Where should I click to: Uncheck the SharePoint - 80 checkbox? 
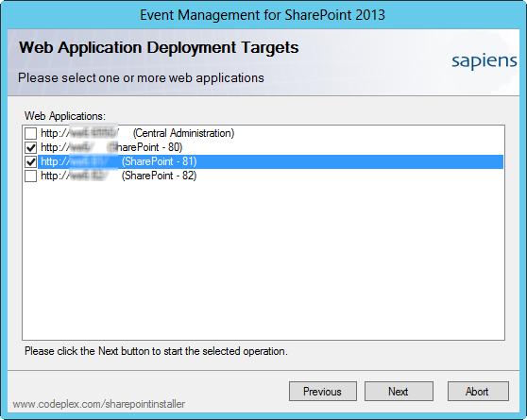(x=30, y=147)
